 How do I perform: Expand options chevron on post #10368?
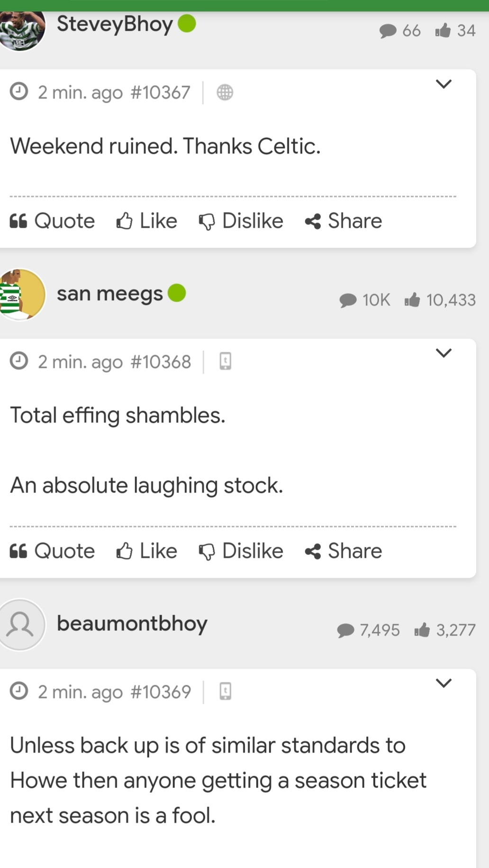point(444,353)
